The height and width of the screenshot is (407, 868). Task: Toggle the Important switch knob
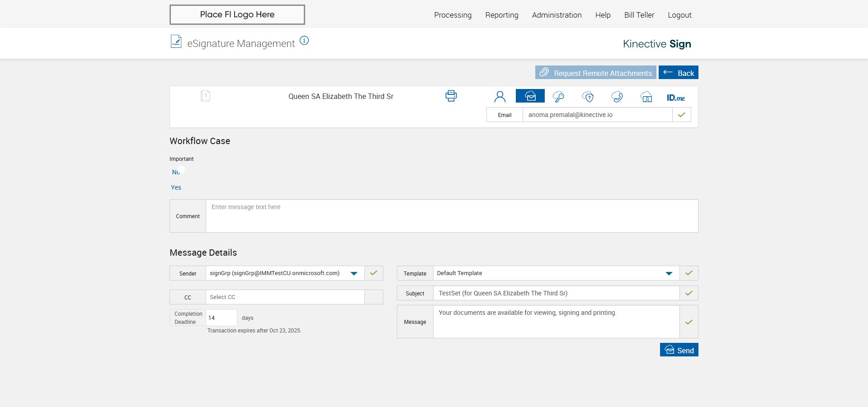(x=181, y=170)
